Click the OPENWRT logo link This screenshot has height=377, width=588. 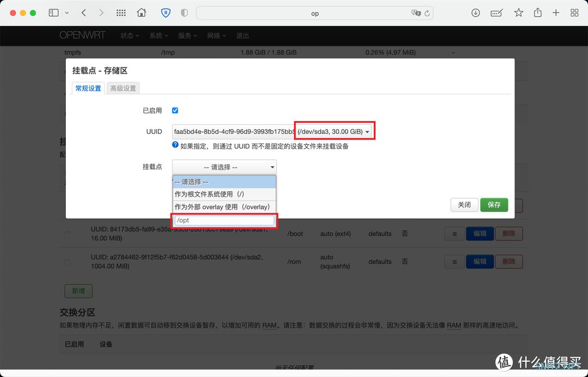[83, 35]
